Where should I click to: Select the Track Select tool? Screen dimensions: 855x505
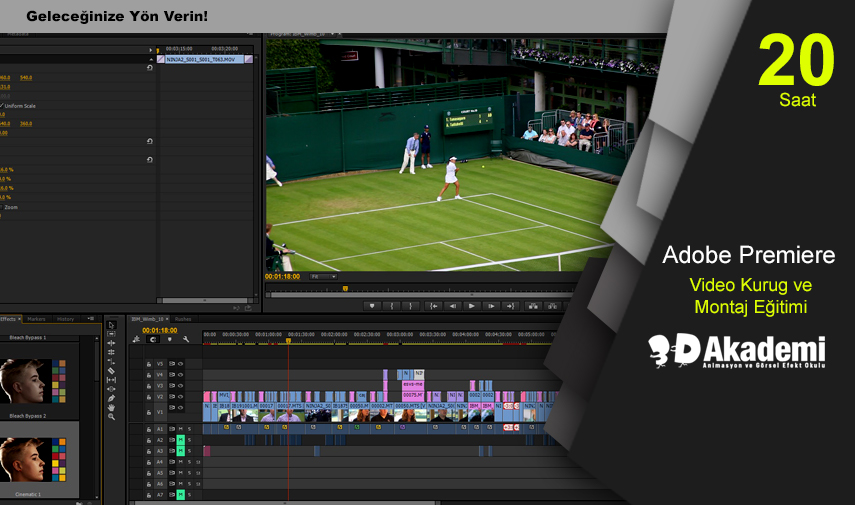tap(111, 334)
